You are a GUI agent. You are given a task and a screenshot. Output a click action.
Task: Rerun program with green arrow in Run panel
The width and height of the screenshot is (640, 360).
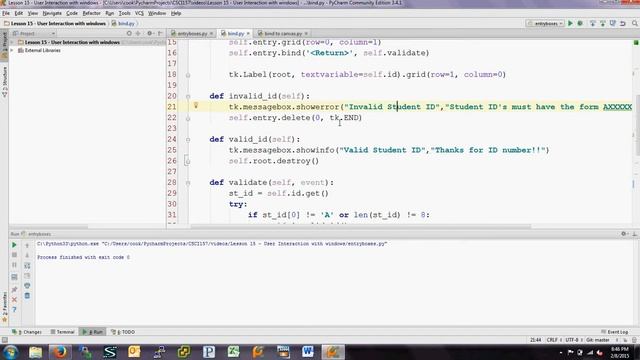click(14, 245)
